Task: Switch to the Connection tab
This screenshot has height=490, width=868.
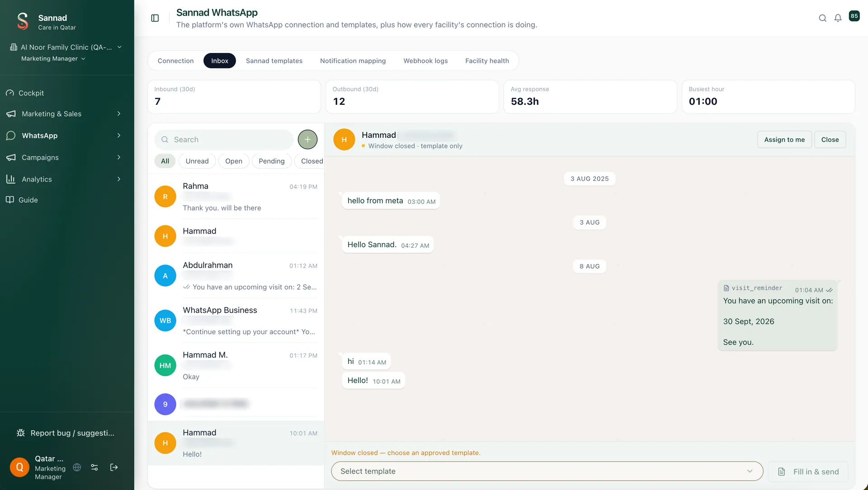Action: (175, 61)
